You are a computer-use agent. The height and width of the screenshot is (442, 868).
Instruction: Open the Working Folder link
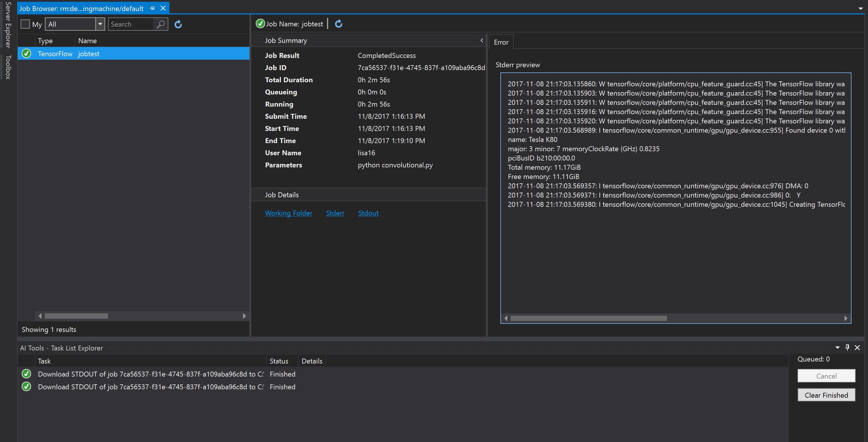coord(289,213)
